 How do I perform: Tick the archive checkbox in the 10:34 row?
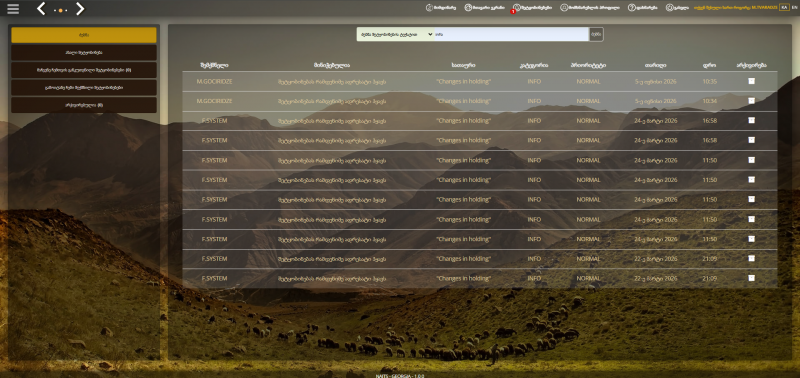[751, 101]
